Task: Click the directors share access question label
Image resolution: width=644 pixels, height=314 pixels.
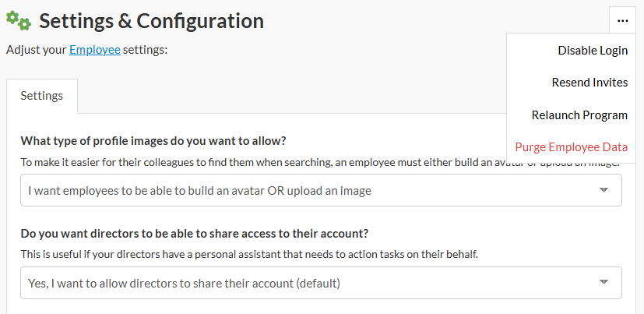Action: pyautogui.click(x=195, y=233)
